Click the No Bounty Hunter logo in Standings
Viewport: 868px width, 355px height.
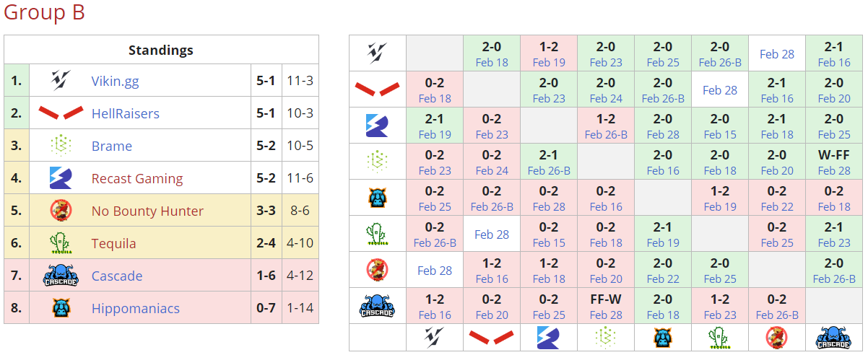click(x=61, y=211)
